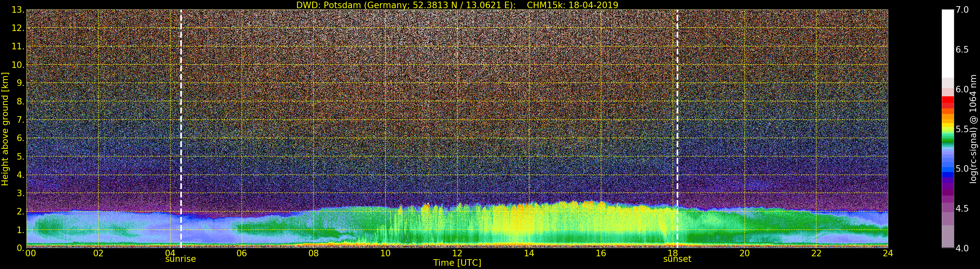Click the time axis tick label '06'
Viewport: 980px width, 269px height.
pyautogui.click(x=242, y=253)
